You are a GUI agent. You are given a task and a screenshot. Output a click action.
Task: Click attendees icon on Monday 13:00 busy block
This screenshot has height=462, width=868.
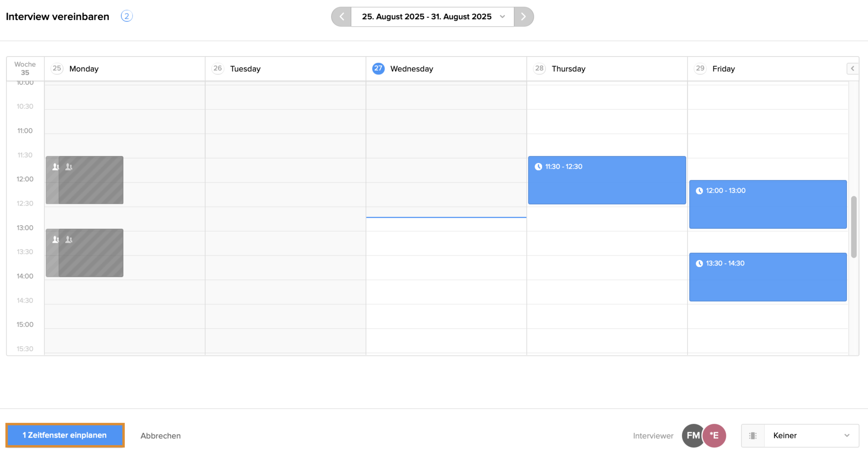point(56,240)
